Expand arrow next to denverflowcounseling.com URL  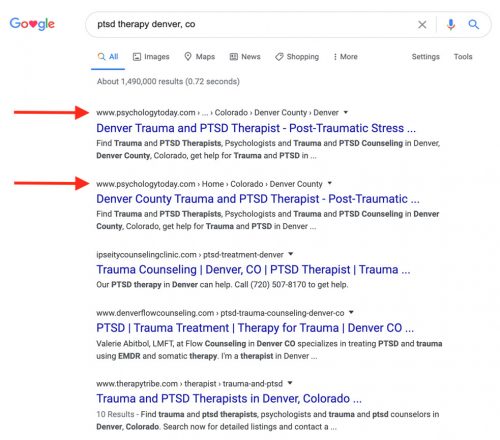351,312
